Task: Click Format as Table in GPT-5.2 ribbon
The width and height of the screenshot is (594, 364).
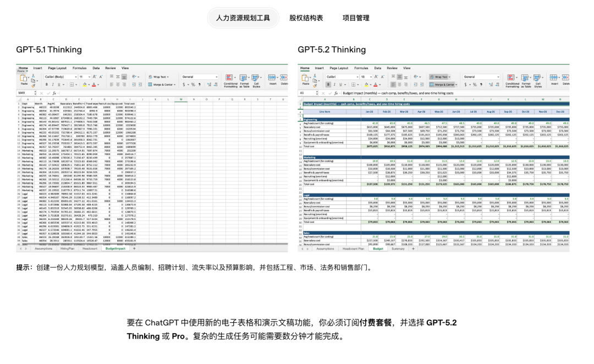Action: [526, 81]
